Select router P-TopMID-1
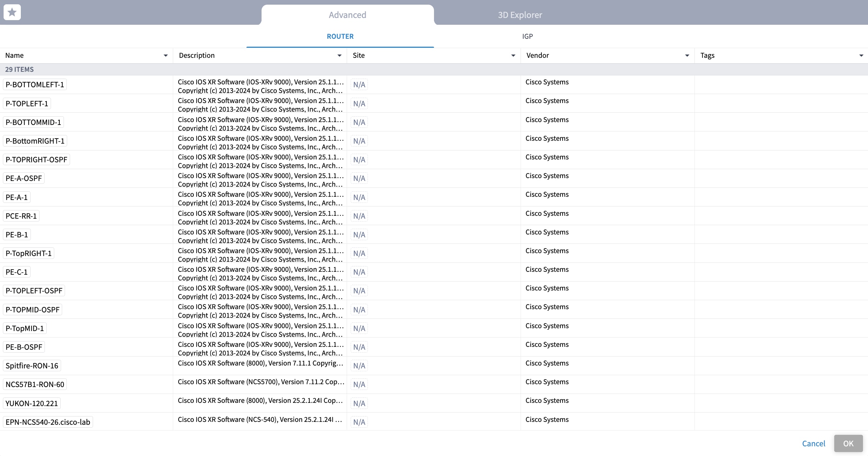Image resolution: width=868 pixels, height=456 pixels. coord(25,329)
